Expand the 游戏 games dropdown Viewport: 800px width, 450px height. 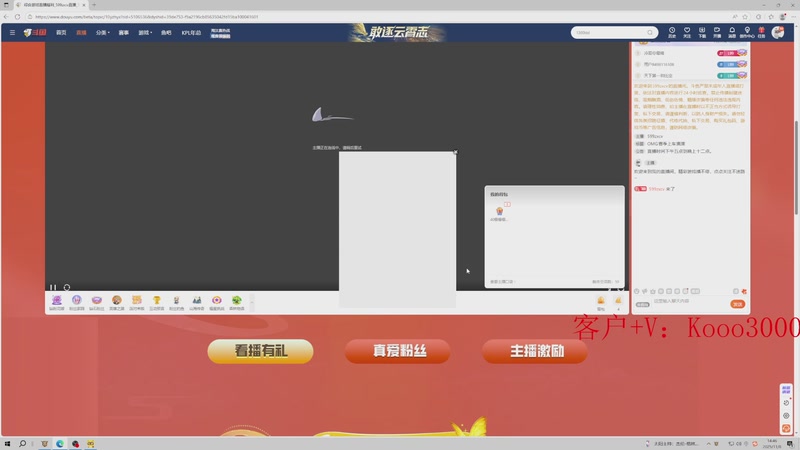coord(145,33)
